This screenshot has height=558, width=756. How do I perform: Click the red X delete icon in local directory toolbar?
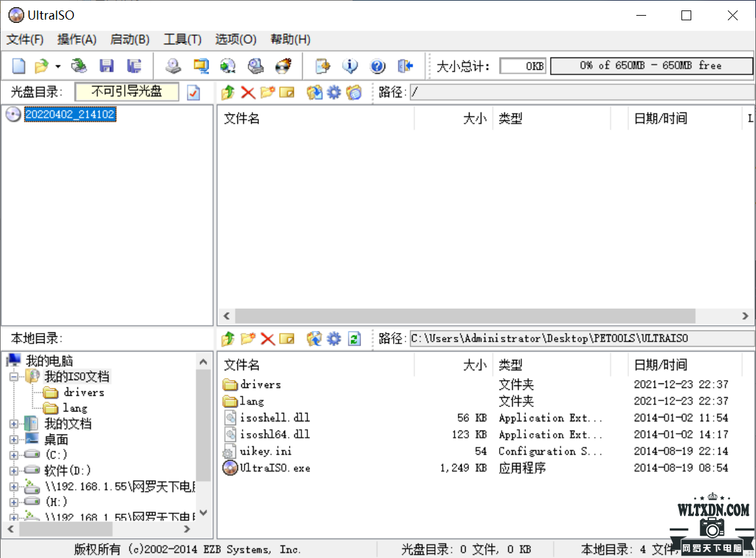tap(267, 339)
